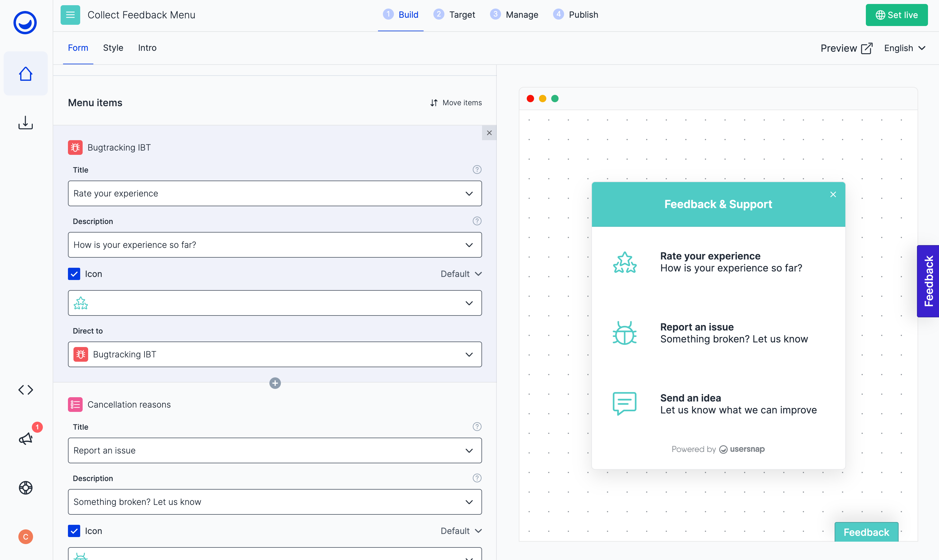The height and width of the screenshot is (560, 939).
Task: Click the teal hamburger menu icon
Action: [x=70, y=15]
